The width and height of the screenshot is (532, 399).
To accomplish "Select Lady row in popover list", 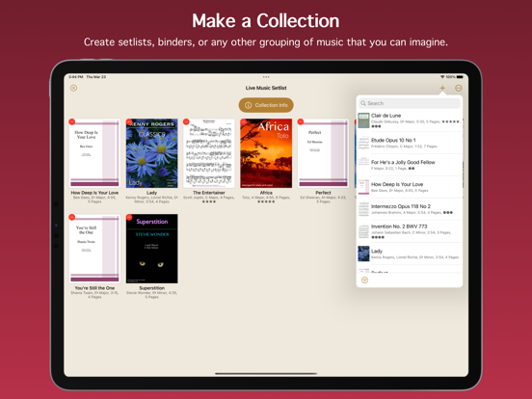I will tap(410, 253).
